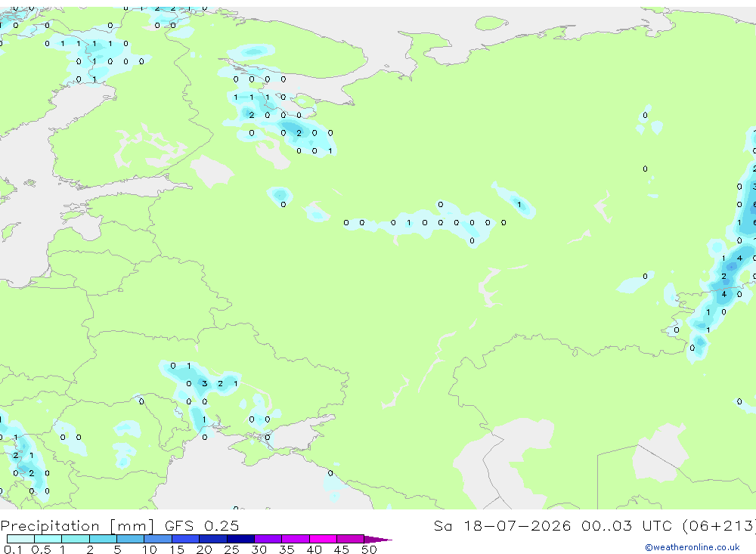Click the '3' precipitation value over Ukraine
This screenshot has width=756, height=554.
[x=204, y=384]
